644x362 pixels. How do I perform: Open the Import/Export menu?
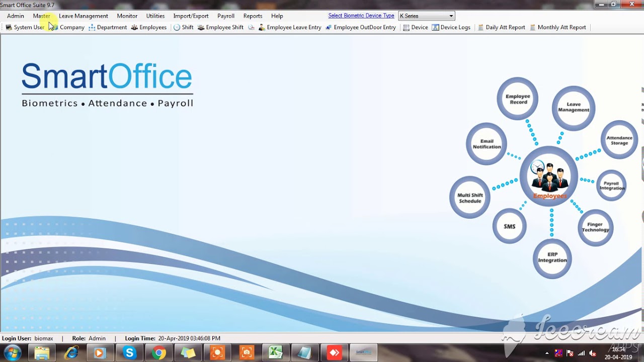[191, 16]
